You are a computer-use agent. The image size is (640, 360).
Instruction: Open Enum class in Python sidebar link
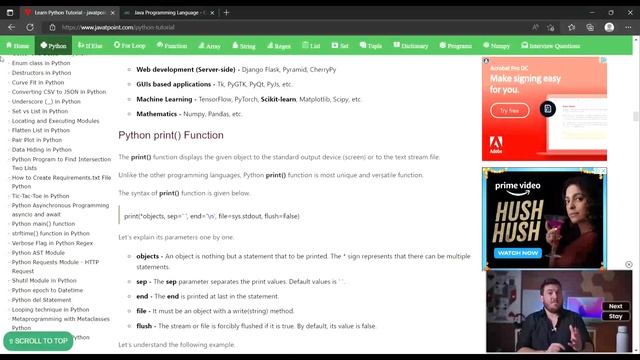(x=41, y=63)
